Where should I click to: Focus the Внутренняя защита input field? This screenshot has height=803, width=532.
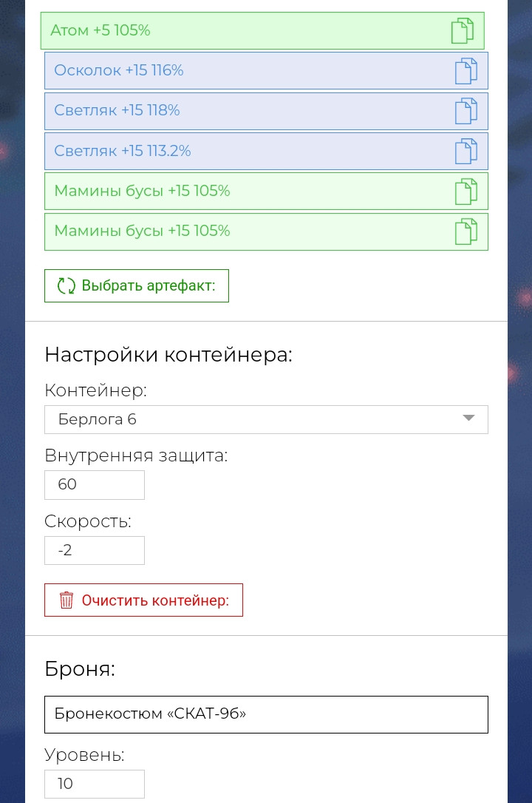(95, 485)
